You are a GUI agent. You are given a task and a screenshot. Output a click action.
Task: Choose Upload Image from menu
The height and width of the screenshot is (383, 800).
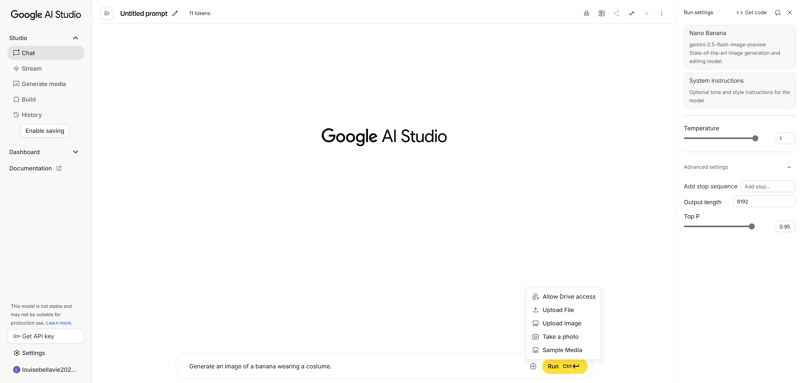(564, 323)
